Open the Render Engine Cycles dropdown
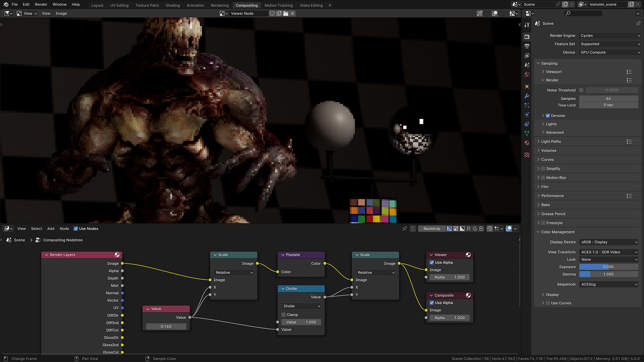644x362 pixels. point(610,35)
